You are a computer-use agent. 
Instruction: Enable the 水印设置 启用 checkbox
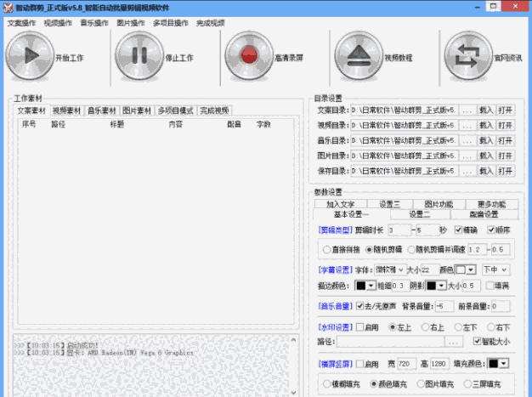(x=361, y=327)
